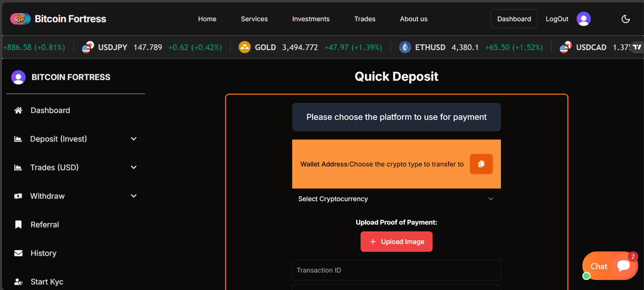Go to Services in top navigation

tap(254, 19)
